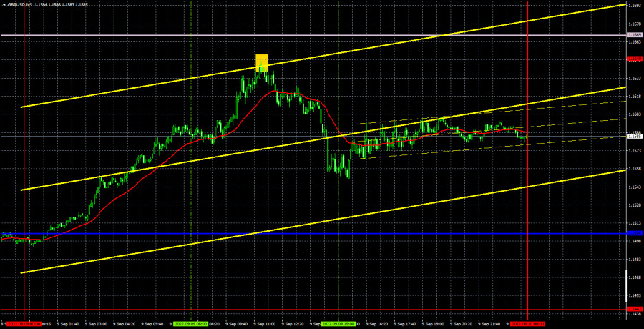Image resolution: width=644 pixels, height=329 pixels.
Task: Click the red price tag near the top of the right axis
Action: (635, 59)
